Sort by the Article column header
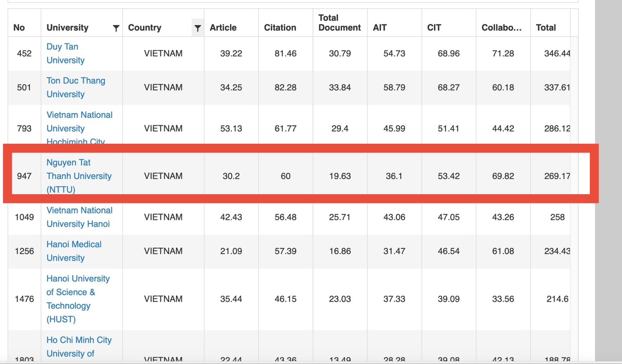622x364 pixels. coord(223,28)
